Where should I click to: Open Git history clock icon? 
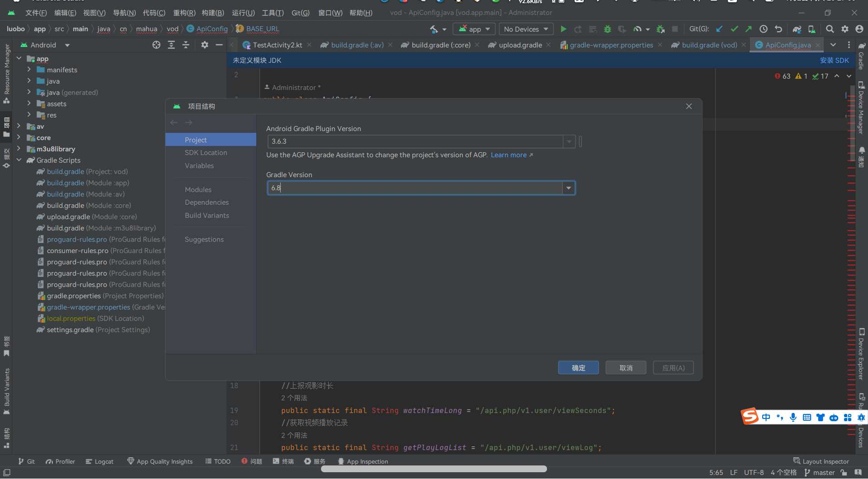764,29
